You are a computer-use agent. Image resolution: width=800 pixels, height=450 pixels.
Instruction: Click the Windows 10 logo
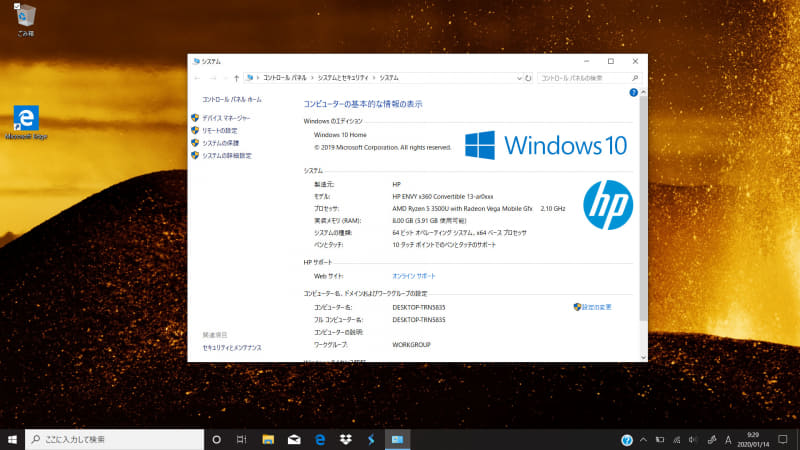(x=545, y=145)
